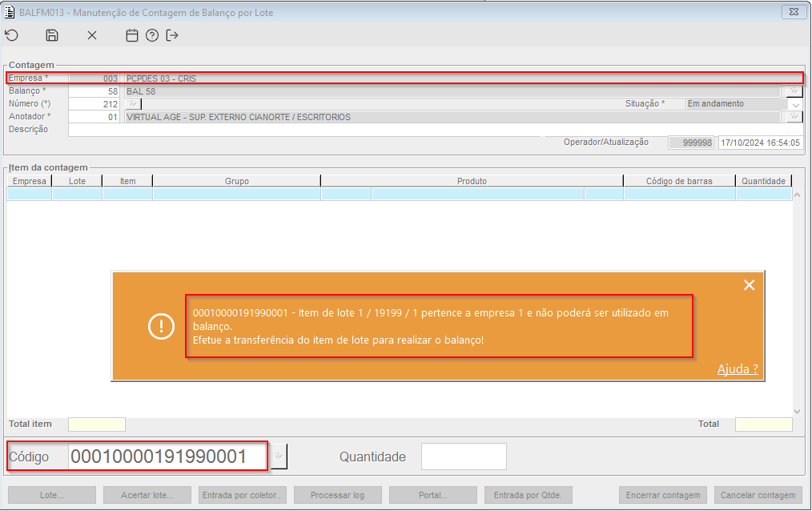The width and height of the screenshot is (812, 511).
Task: Click the Empresa code field 003
Action: coord(94,78)
